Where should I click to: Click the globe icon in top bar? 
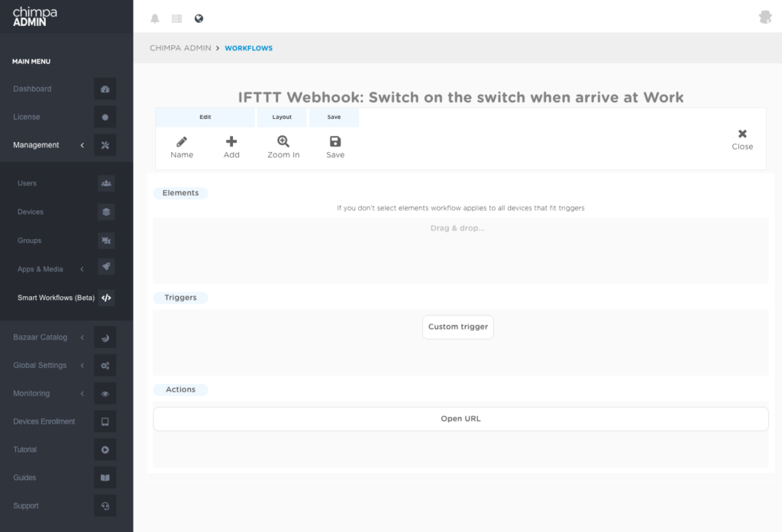[x=199, y=18]
